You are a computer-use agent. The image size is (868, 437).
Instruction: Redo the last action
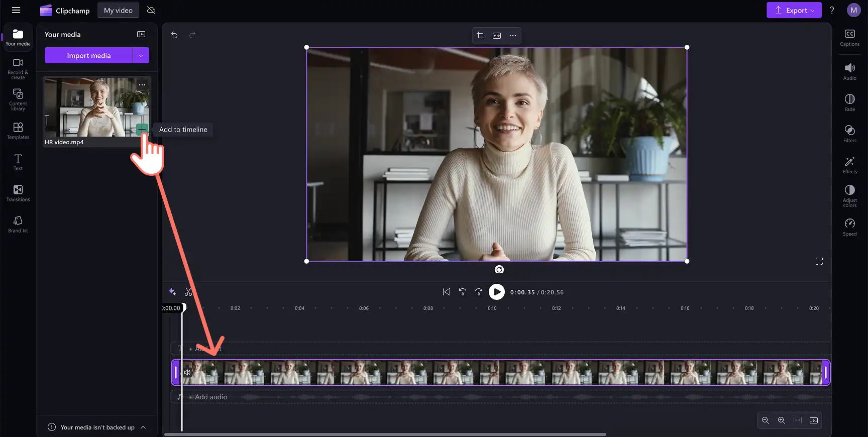click(192, 35)
